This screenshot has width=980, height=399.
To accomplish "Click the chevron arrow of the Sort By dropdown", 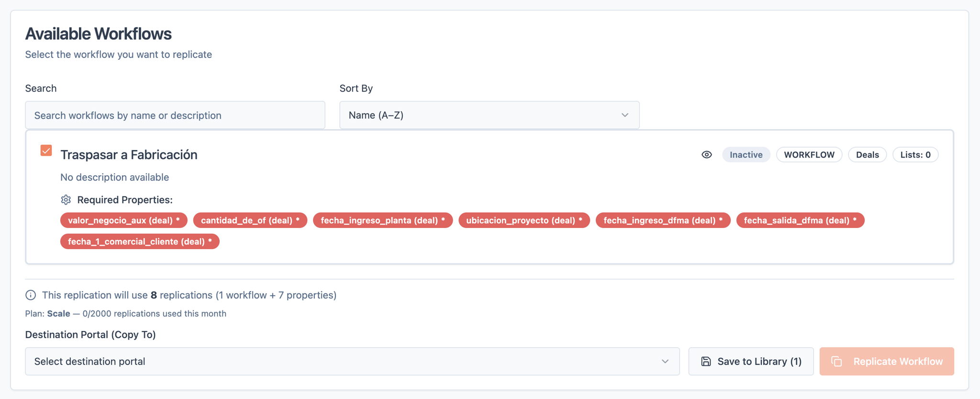I will click(624, 115).
